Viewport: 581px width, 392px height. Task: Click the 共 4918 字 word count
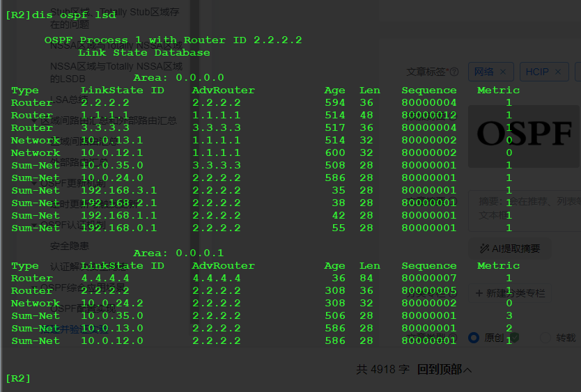383,370
